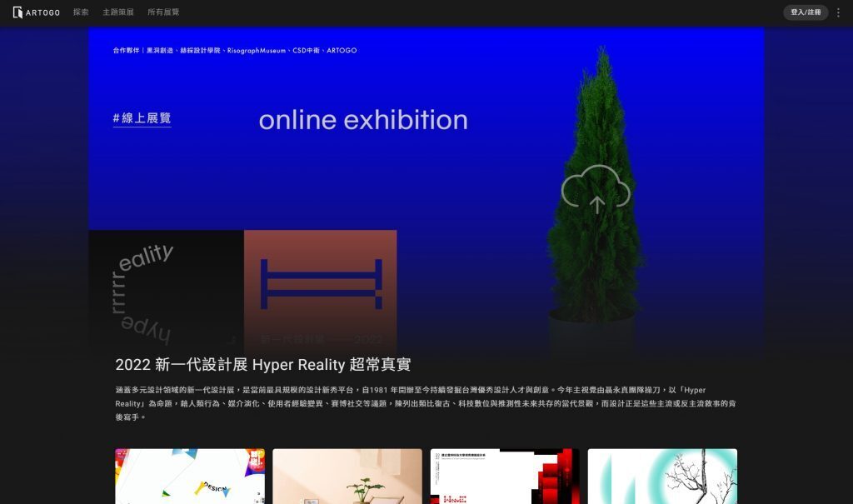
Task: Click the ARTOGO logo in header
Action: 37,12
